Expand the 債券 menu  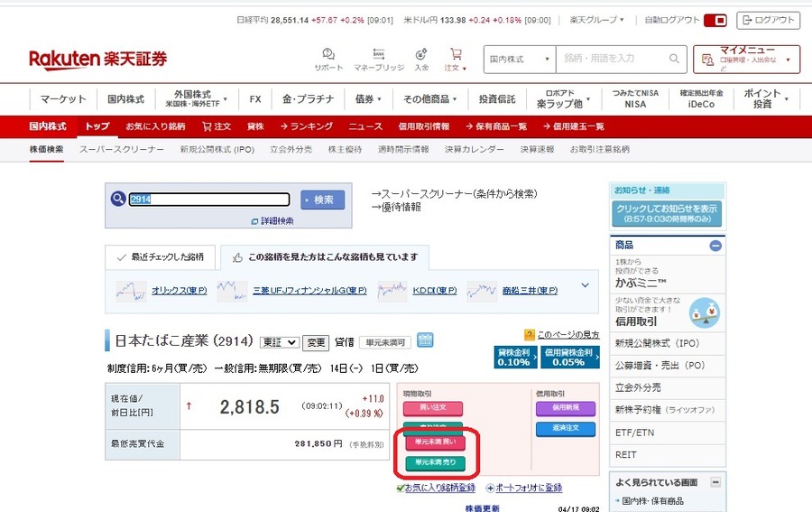(368, 99)
